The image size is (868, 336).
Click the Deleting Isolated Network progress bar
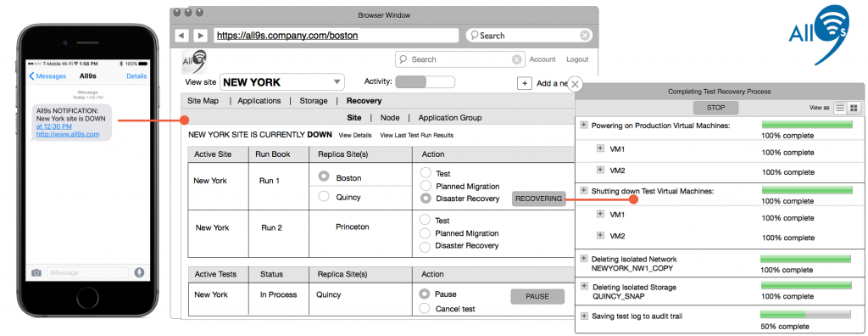805,259
